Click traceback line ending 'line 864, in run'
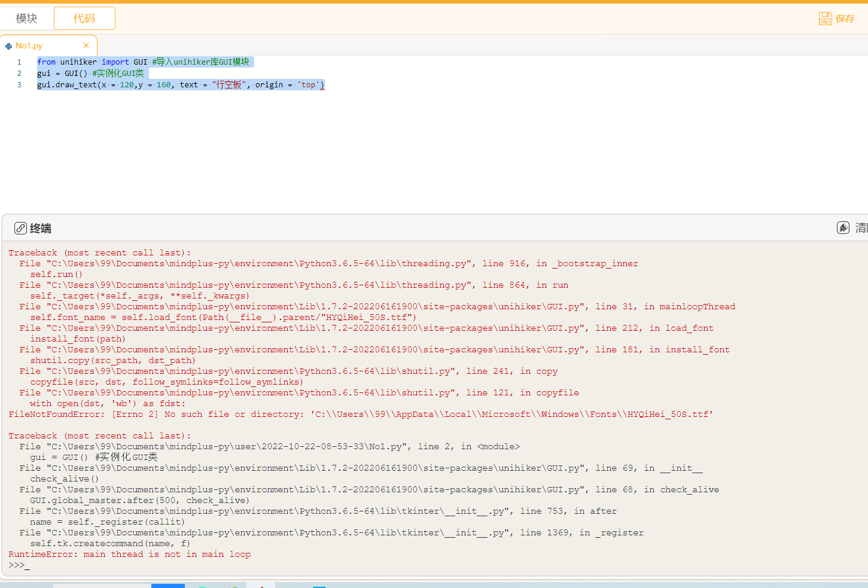 pyautogui.click(x=294, y=285)
